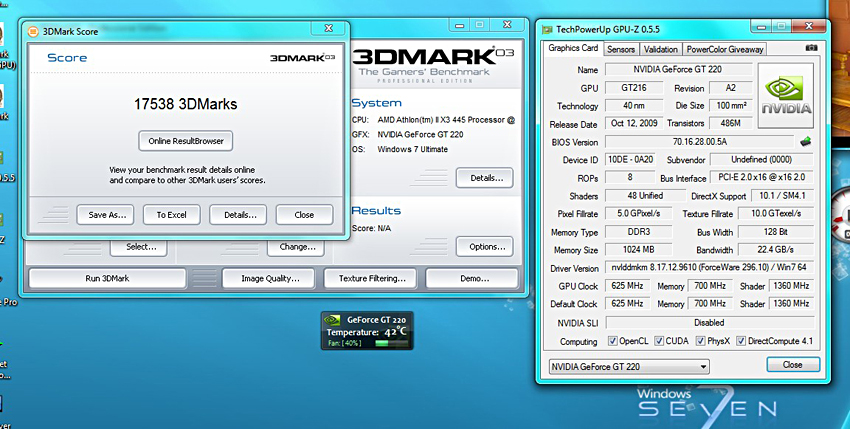Toggle the PhysX checkbox

[x=701, y=341]
